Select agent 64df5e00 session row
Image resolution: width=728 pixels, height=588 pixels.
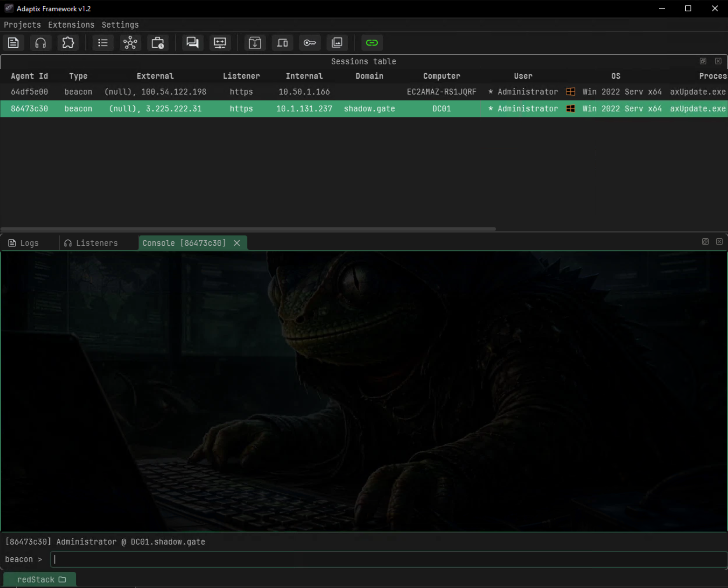(x=364, y=92)
